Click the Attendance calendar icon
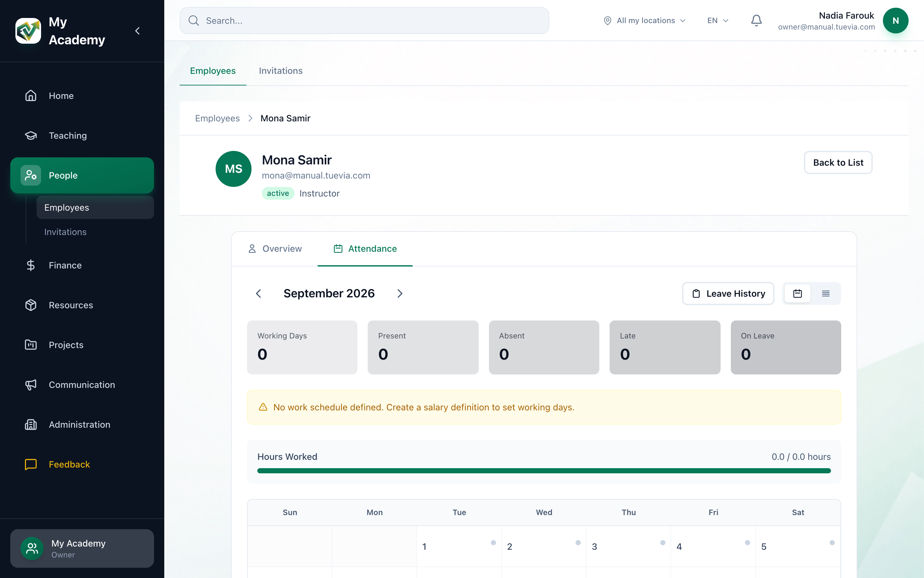The image size is (924, 578). tap(338, 249)
